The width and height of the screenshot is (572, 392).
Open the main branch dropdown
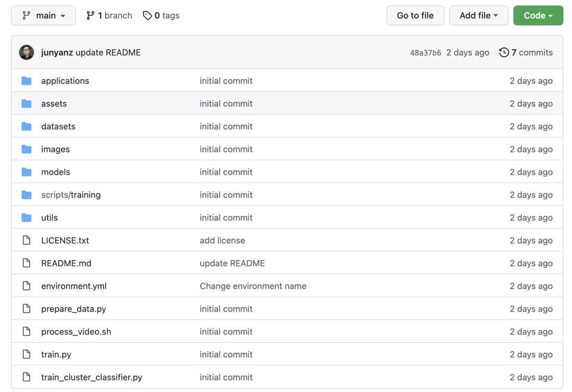[43, 15]
